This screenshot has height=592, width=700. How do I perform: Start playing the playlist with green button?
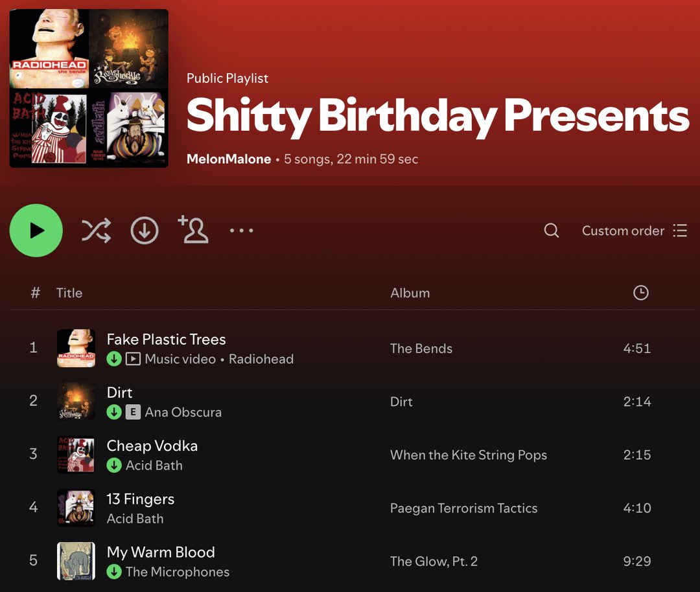coord(36,230)
